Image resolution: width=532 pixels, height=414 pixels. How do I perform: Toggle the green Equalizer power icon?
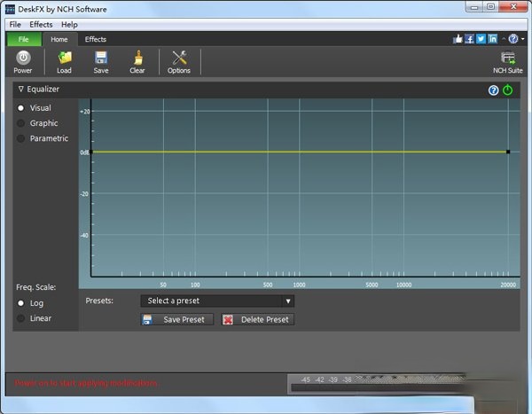[x=507, y=90]
